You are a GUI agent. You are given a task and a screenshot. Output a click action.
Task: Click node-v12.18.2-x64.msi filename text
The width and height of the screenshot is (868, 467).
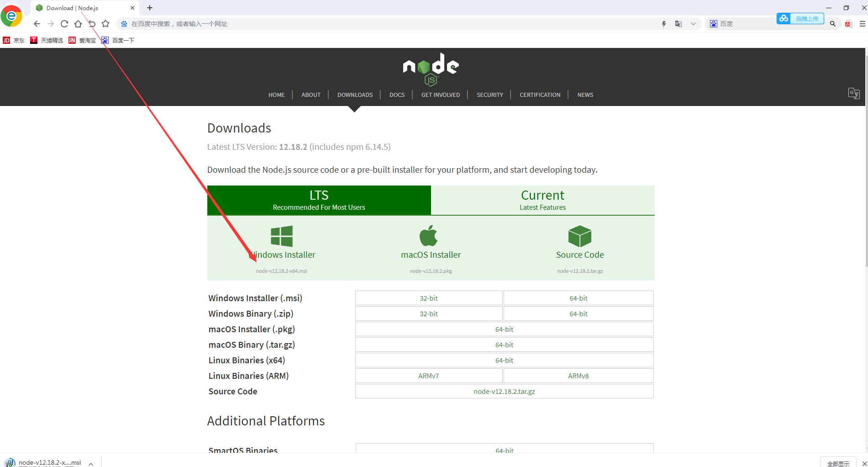click(x=281, y=271)
